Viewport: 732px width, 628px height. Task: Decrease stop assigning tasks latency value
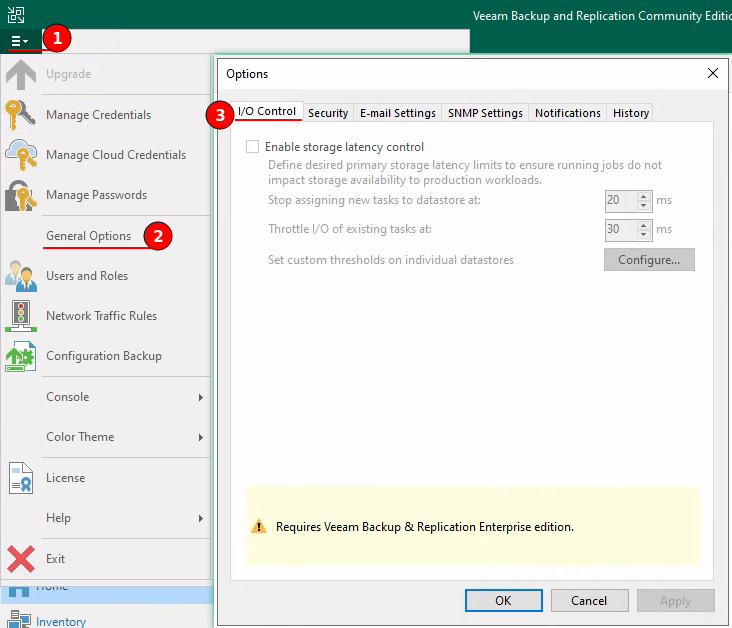point(644,205)
